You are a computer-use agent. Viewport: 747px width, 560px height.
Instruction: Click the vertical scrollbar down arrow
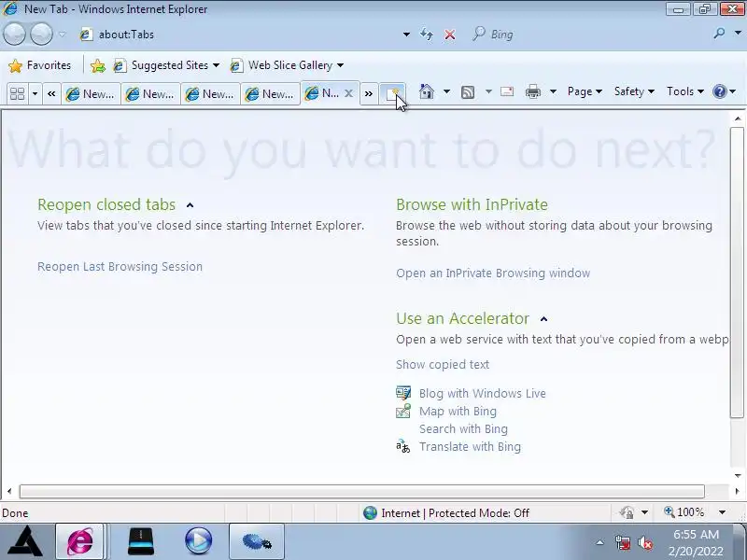pyautogui.click(x=738, y=476)
